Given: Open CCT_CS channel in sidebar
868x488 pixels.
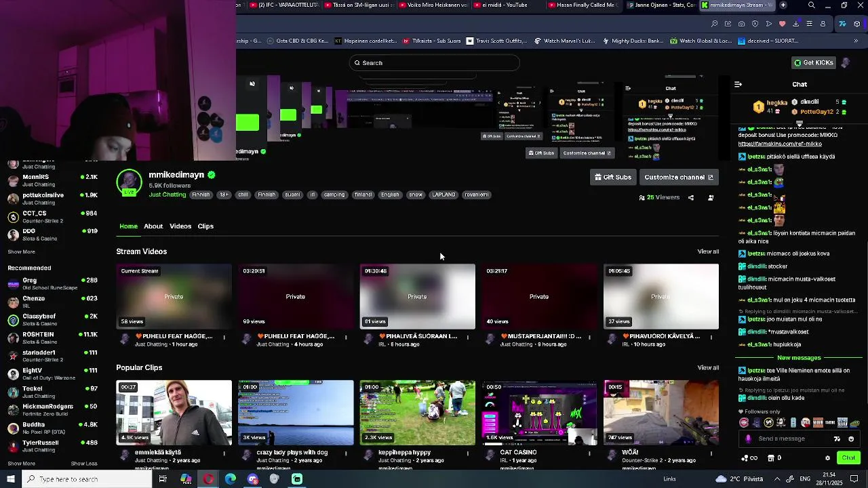Looking at the screenshot, I should (x=53, y=217).
